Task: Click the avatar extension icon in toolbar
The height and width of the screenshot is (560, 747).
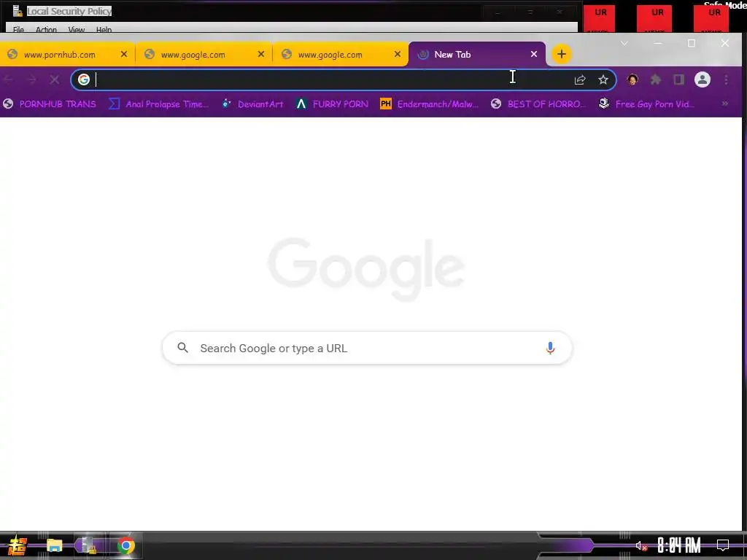Action: coord(632,79)
